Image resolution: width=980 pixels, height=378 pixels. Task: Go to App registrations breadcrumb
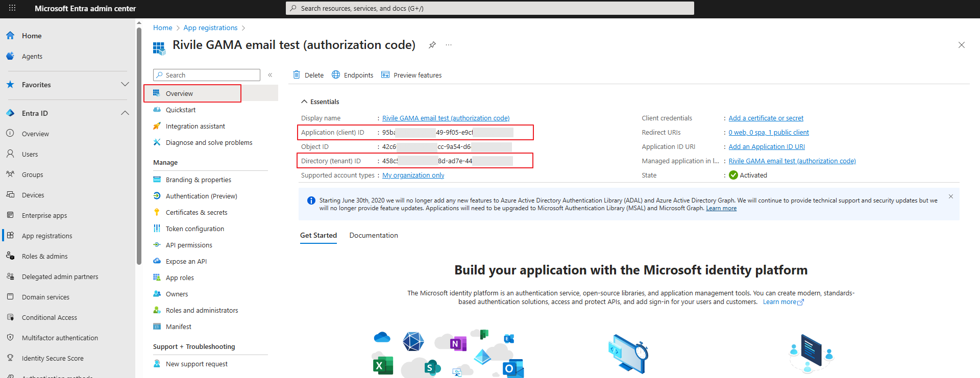point(210,28)
